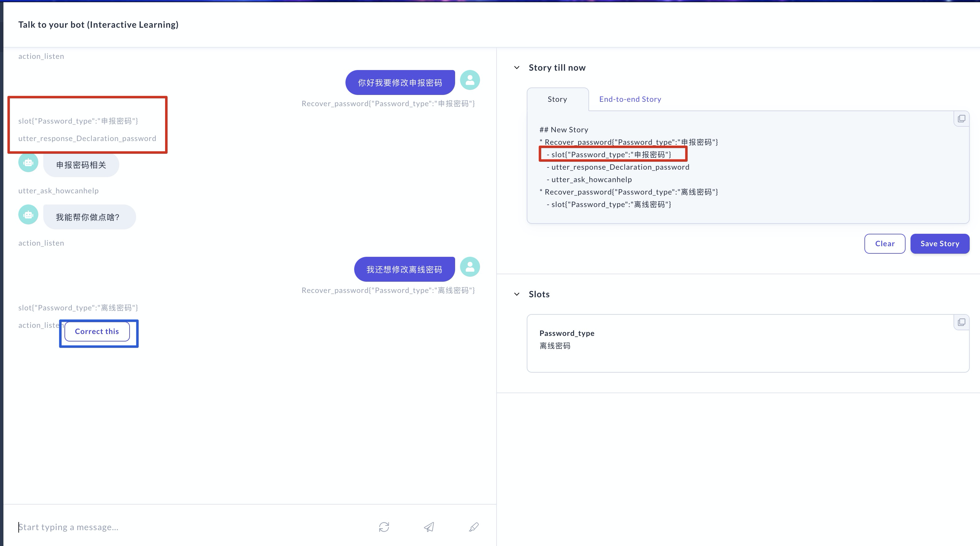Select the Story tab
This screenshot has width=980, height=546.
[x=557, y=99]
